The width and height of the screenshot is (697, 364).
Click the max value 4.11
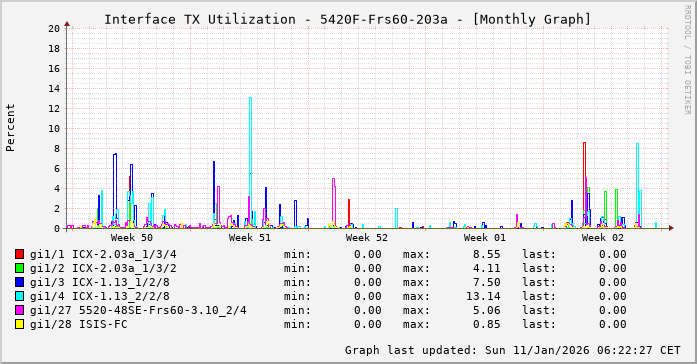coord(487,268)
